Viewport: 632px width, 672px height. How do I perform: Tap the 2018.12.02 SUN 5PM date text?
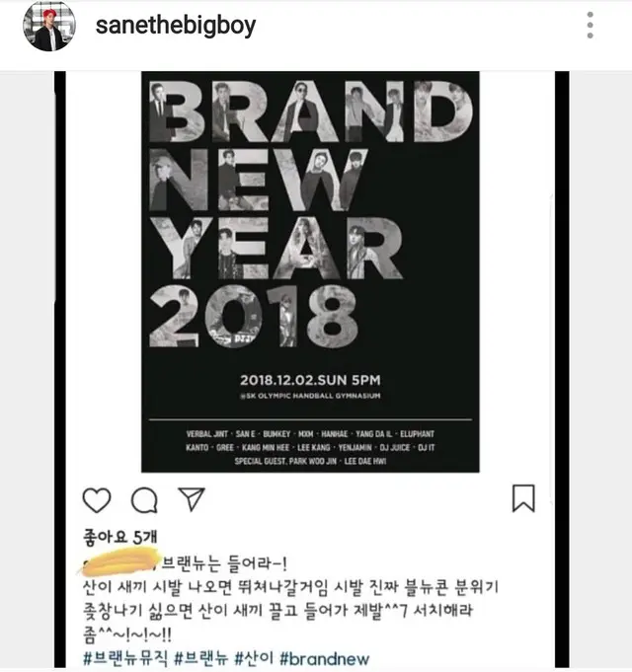tap(310, 380)
